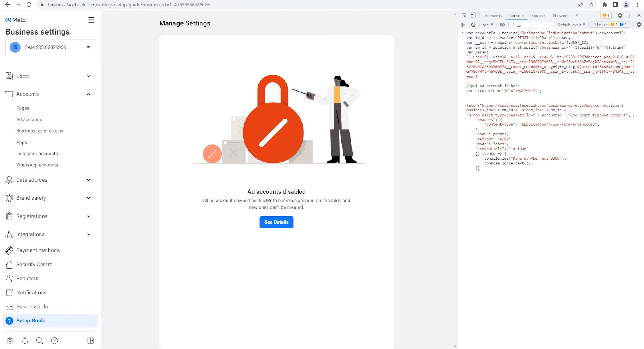
Task: Expand the Data sources section
Action: coord(89,180)
